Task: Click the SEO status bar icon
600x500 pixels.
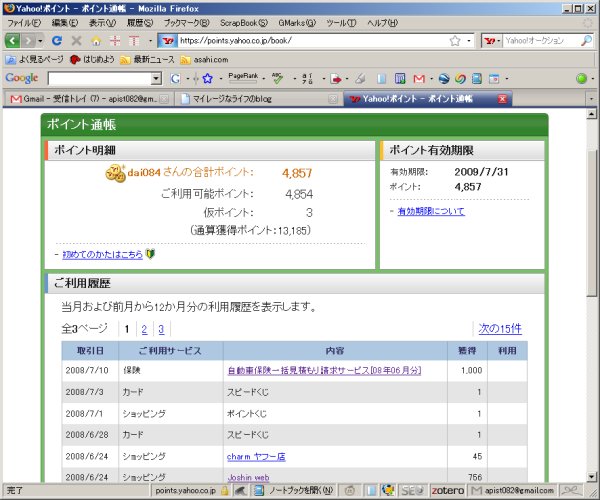Action: (412, 490)
